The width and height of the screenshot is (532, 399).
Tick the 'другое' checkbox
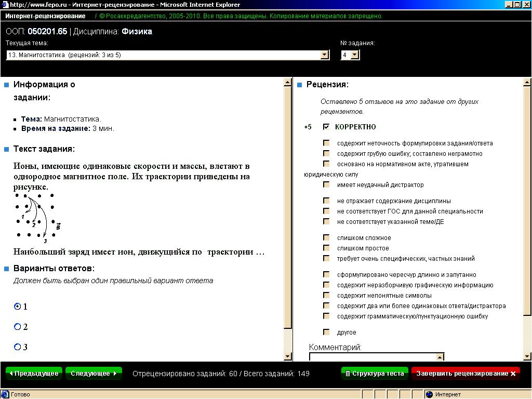pyautogui.click(x=326, y=332)
